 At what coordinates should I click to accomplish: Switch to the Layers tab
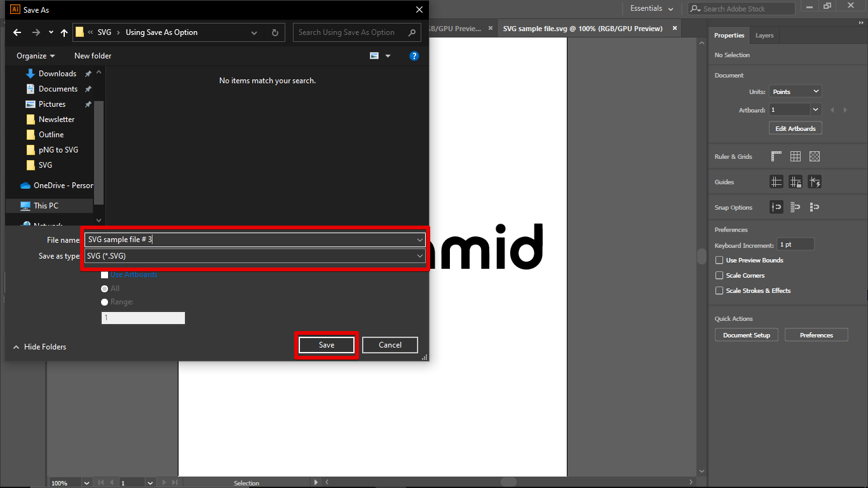pyautogui.click(x=764, y=36)
